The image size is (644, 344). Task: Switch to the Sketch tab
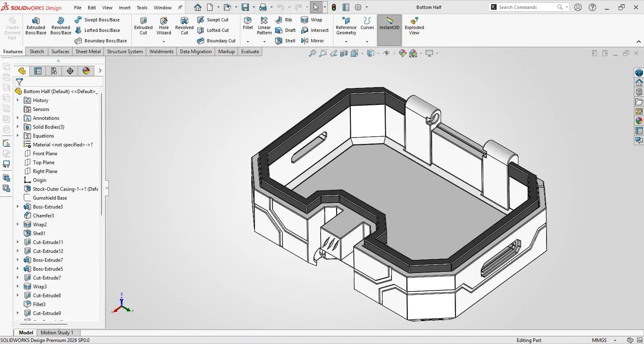[x=37, y=52]
